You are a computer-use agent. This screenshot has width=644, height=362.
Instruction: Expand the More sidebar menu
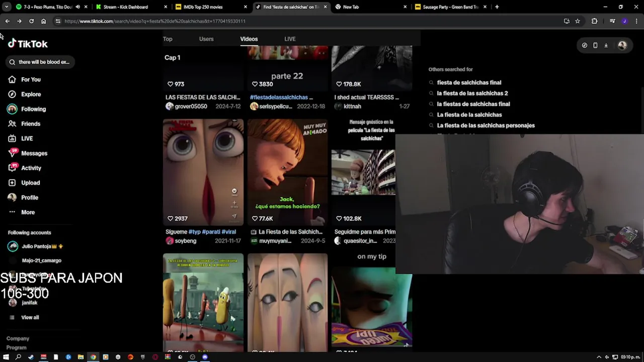point(28,212)
